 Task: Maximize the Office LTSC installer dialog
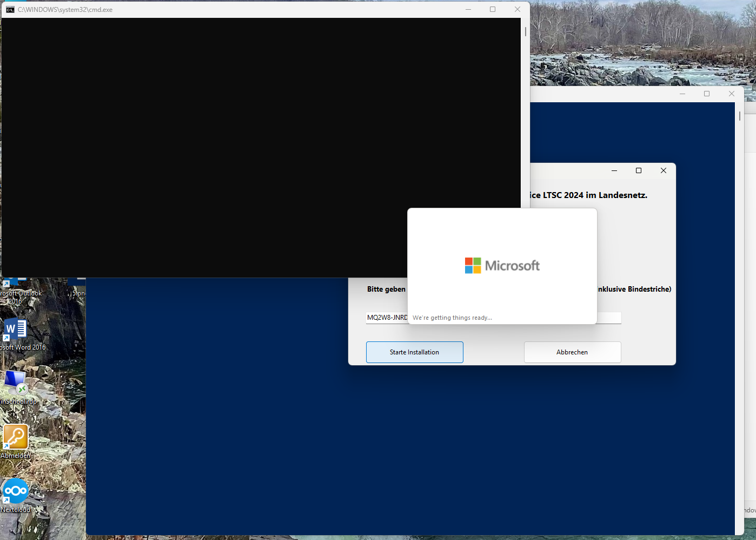click(639, 170)
